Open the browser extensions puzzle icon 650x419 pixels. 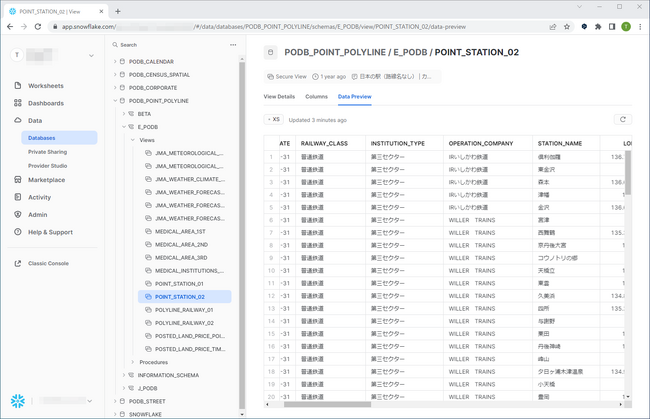[x=598, y=27]
